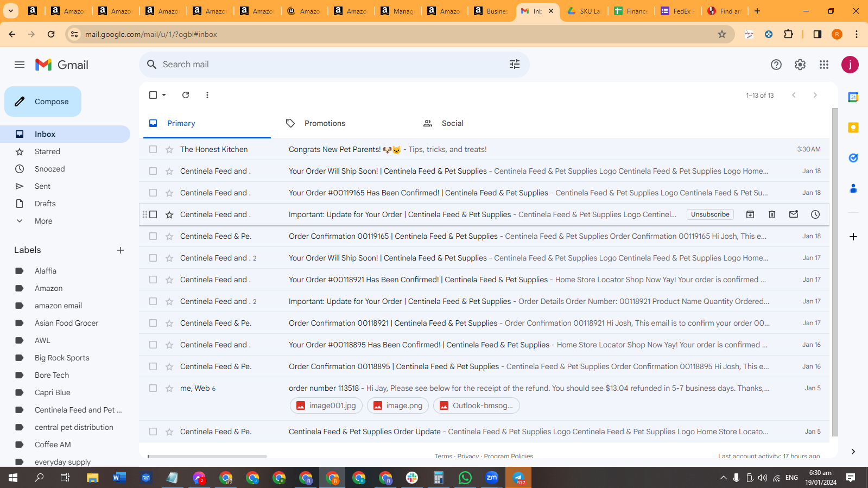
Task: Archive the hovered Important Update email
Action: click(750, 214)
